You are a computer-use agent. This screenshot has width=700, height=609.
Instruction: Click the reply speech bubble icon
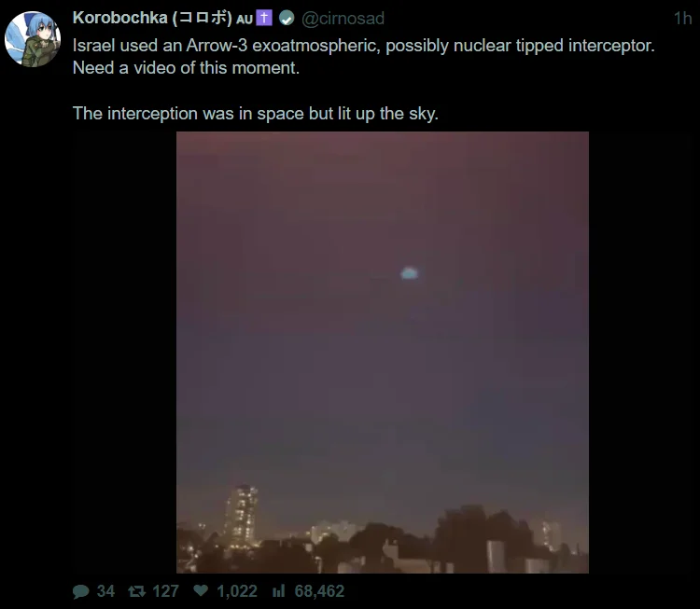click(81, 591)
